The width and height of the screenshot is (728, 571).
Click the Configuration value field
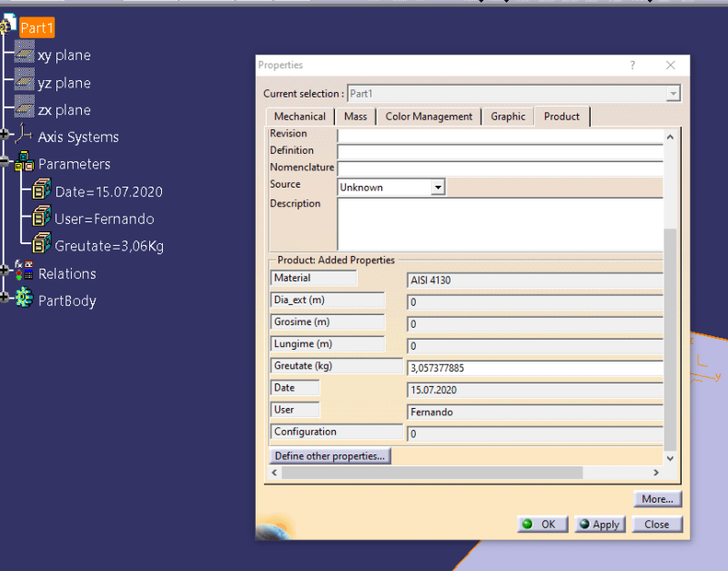(x=535, y=433)
